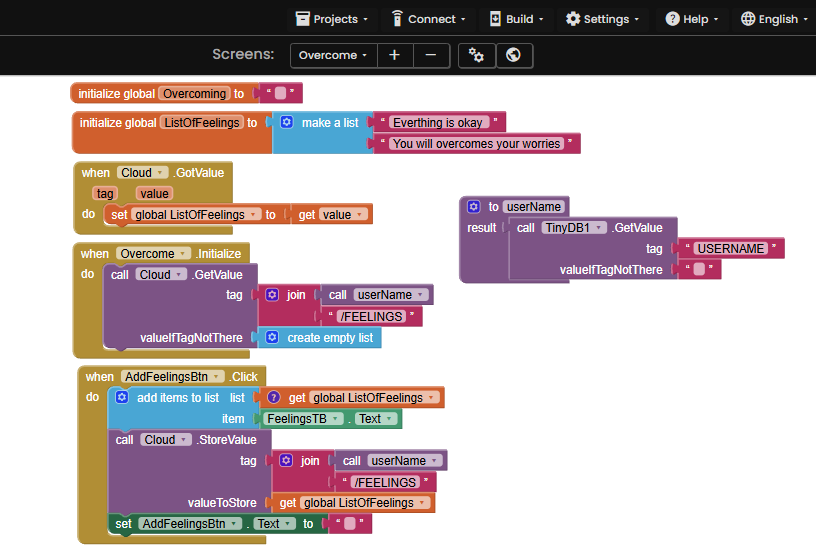Click gear icon on userName procedure block
Image resolution: width=816 pixels, height=552 pixels.
(474, 207)
